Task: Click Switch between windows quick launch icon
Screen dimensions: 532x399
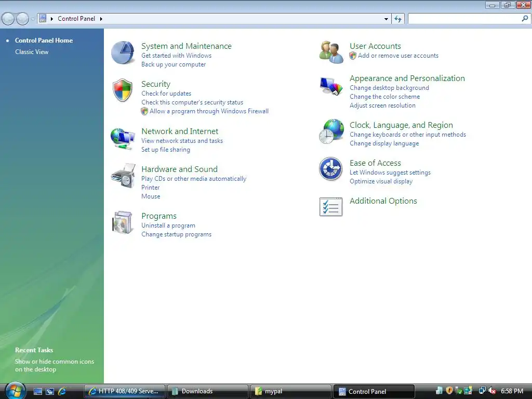Action: [x=50, y=391]
